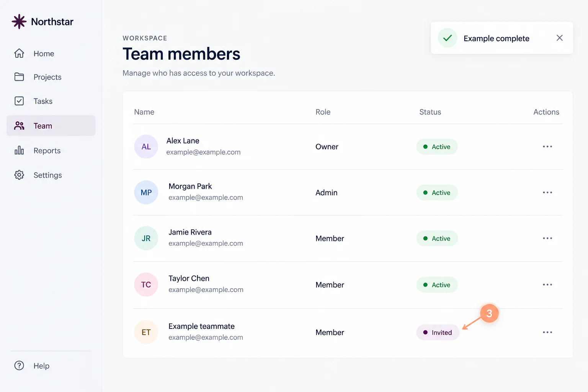Click Morgan Park's Active status badge
This screenshot has height=392, width=588.
coord(437,193)
